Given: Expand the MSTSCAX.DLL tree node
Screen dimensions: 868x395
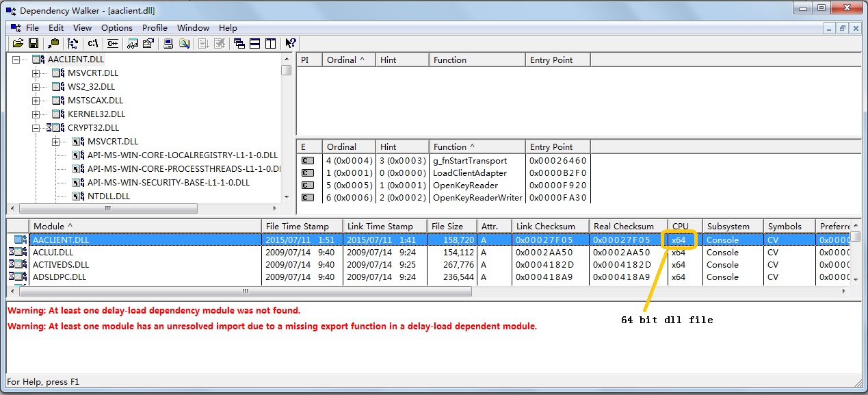Looking at the screenshot, I should (36, 101).
